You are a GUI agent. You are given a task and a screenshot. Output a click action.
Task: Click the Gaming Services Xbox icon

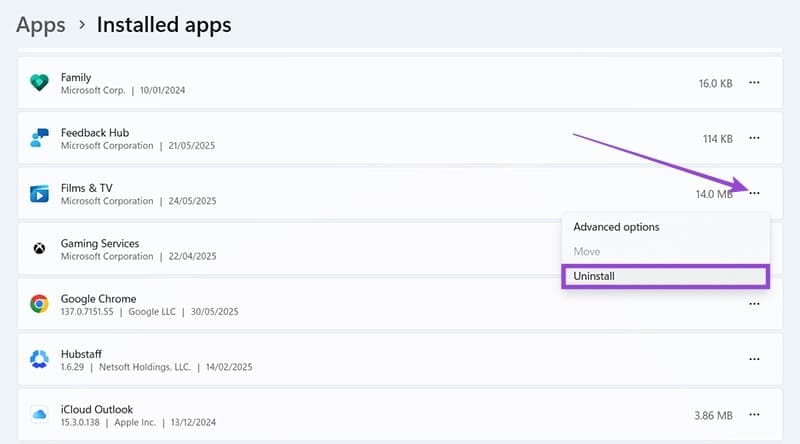tap(40, 250)
